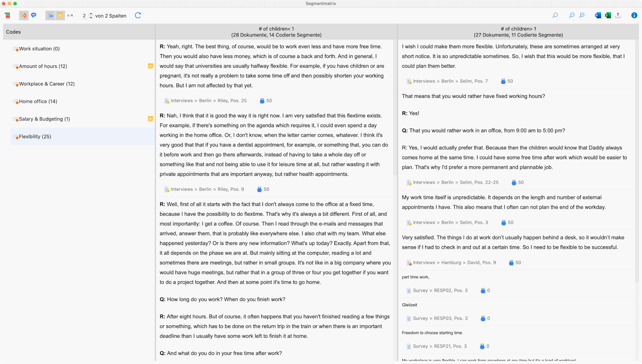Export the matrix to Excel
This screenshot has width=642, height=364.
point(608,15)
